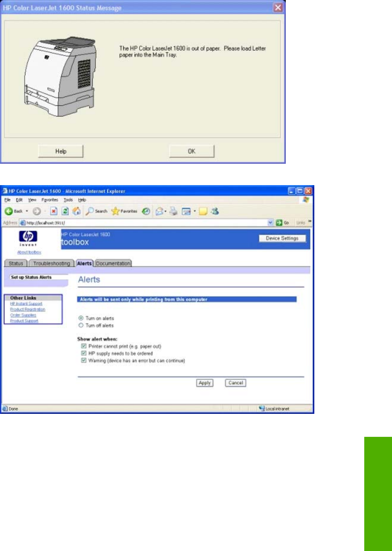Viewport: 392px width, 551px height.
Task: Click the Cancel button on Alerts page
Action: click(x=235, y=383)
